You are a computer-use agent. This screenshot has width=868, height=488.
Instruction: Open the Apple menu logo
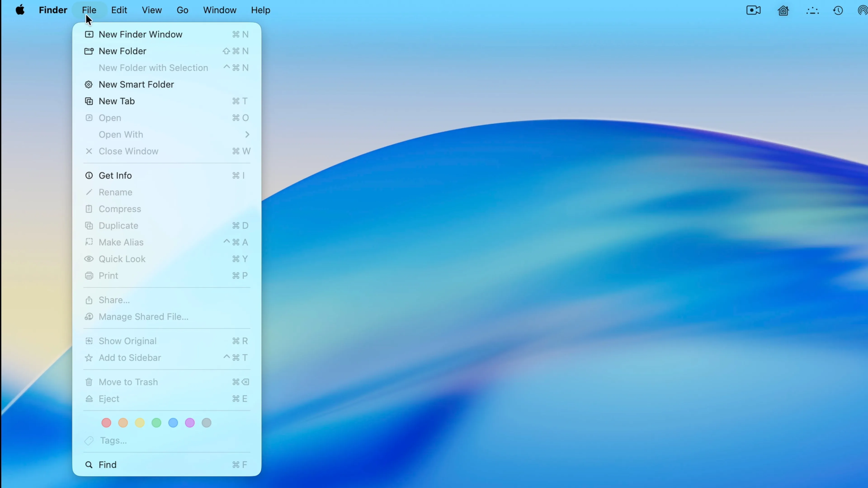click(x=20, y=10)
